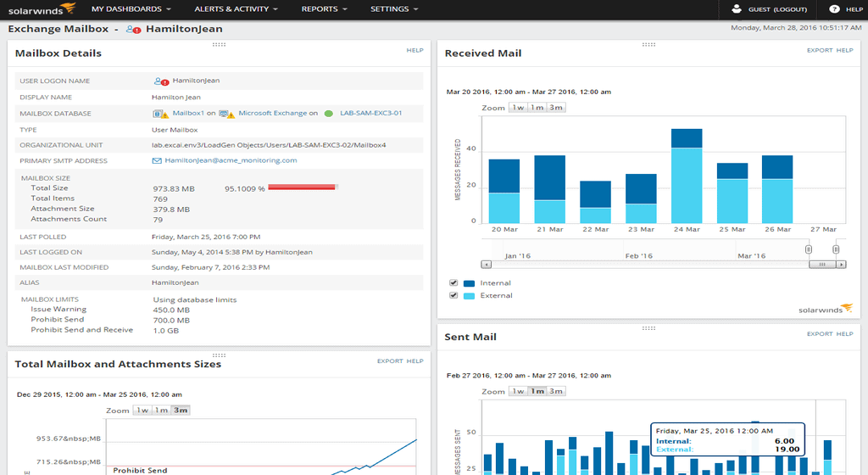Click Guest (Logout) in header
This screenshot has height=475, width=868.
point(778,9)
